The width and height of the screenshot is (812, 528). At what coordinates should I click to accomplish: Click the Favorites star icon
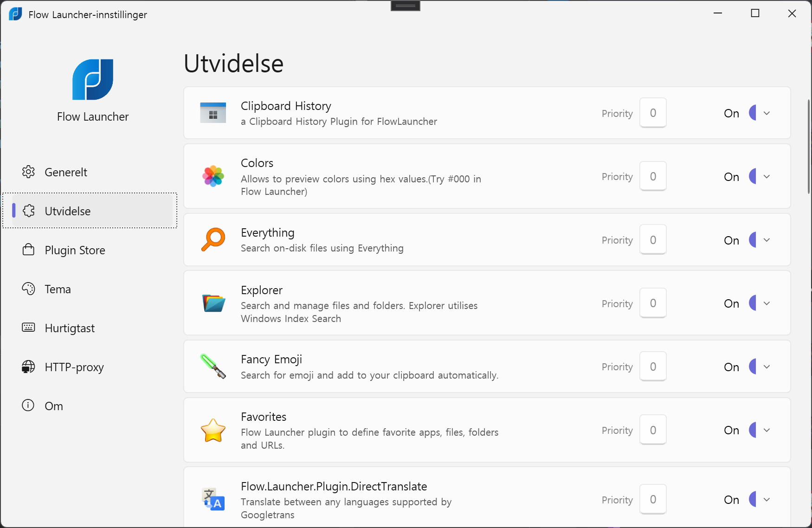213,430
